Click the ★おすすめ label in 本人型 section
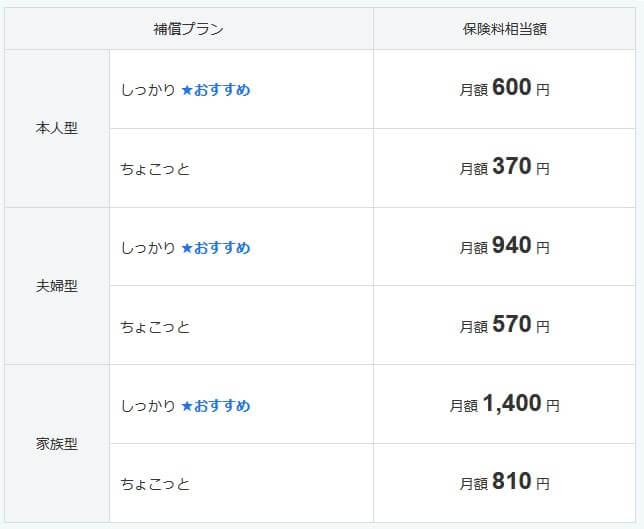The width and height of the screenshot is (644, 529). click(215, 90)
